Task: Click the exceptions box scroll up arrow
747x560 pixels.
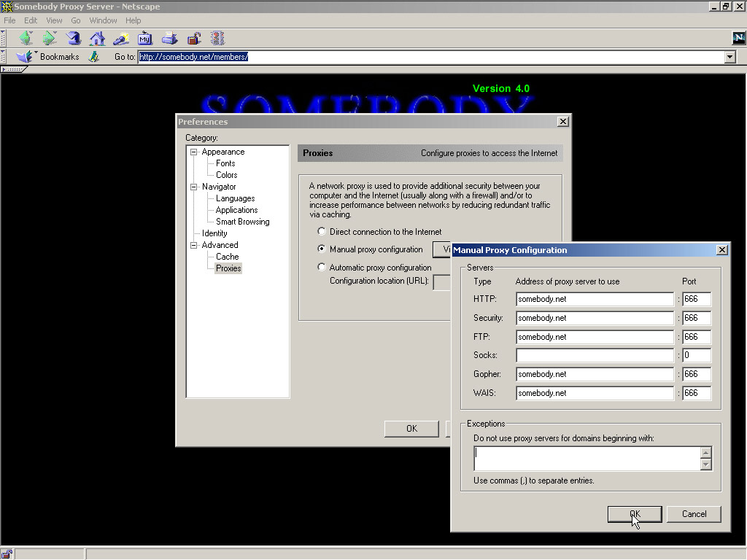Action: tap(706, 452)
